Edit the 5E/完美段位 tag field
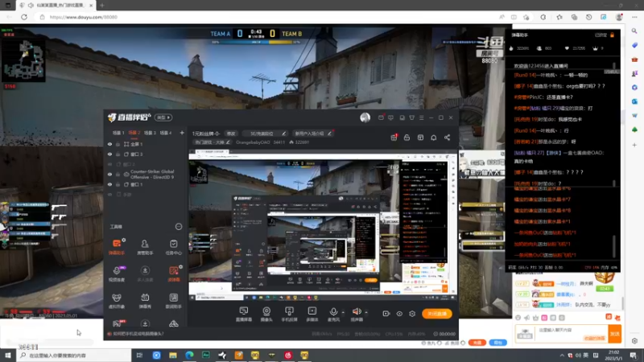This screenshot has height=362, width=644. click(x=266, y=134)
